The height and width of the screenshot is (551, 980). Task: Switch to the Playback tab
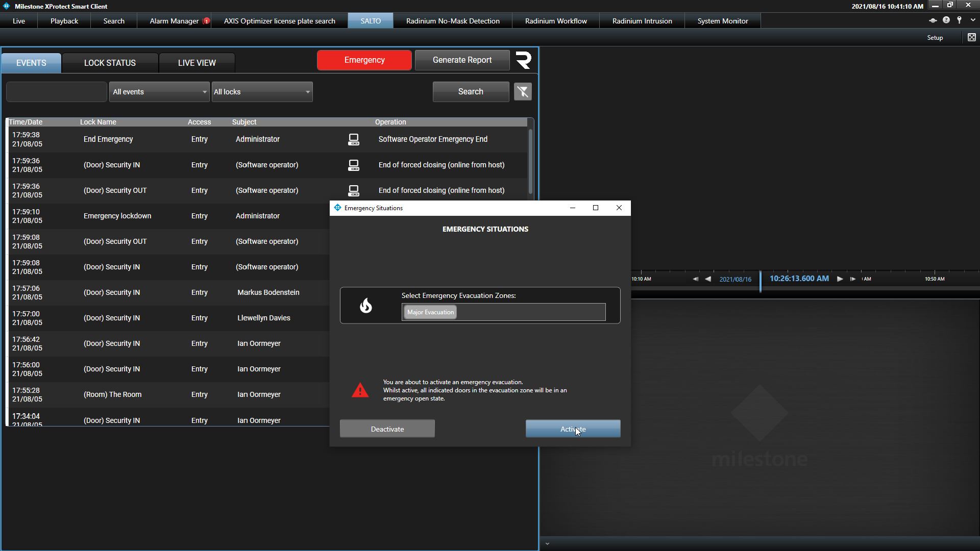[64, 21]
